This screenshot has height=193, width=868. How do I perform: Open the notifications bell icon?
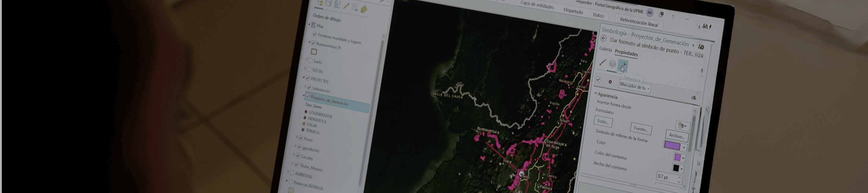661,15
